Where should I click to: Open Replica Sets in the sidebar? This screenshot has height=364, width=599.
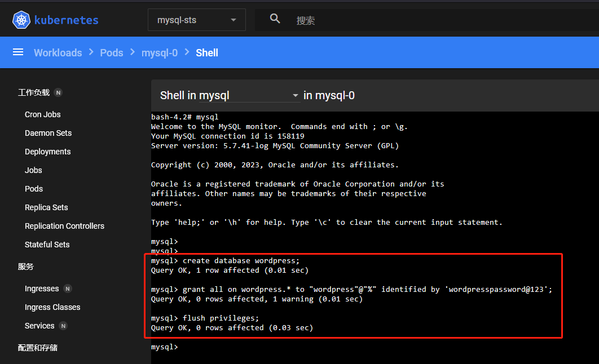(x=46, y=207)
